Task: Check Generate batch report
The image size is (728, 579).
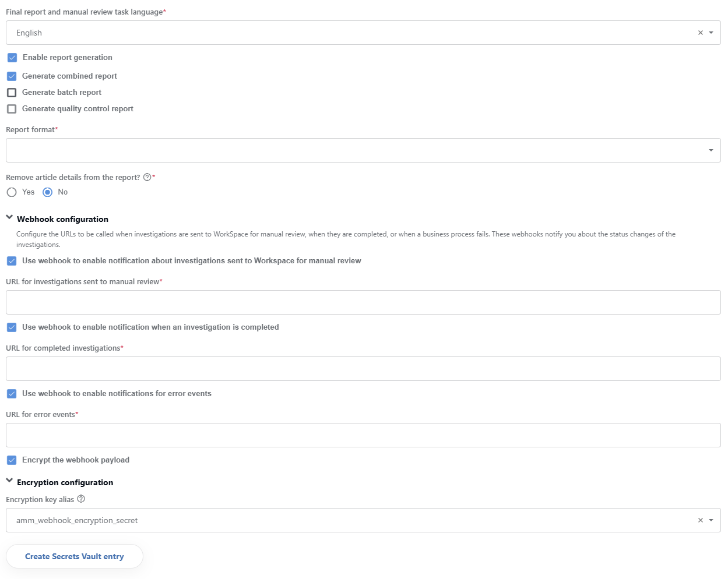Action: click(12, 93)
